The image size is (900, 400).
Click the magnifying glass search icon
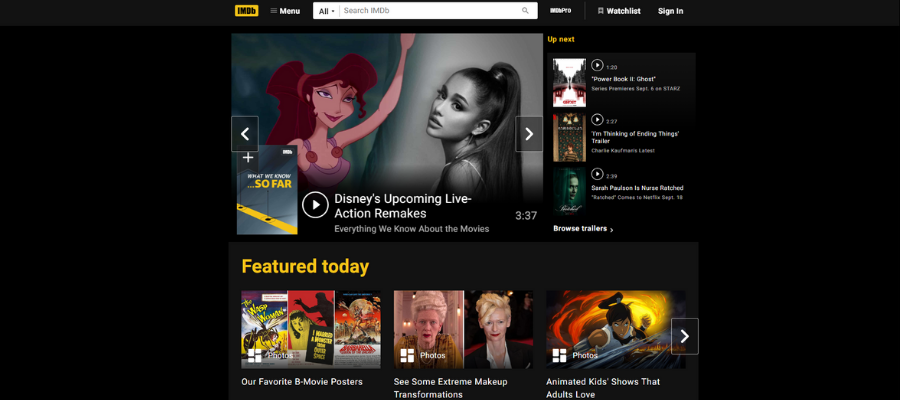[525, 11]
